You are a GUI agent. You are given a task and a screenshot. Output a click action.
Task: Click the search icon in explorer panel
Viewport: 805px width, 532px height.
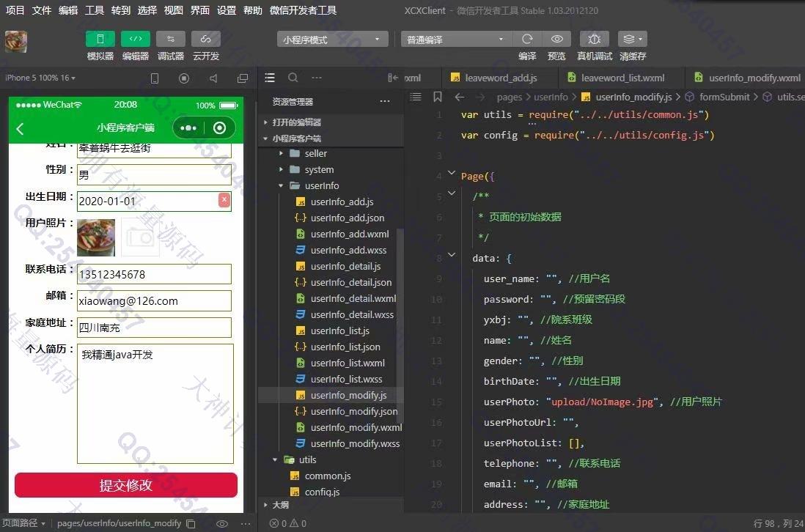click(293, 78)
